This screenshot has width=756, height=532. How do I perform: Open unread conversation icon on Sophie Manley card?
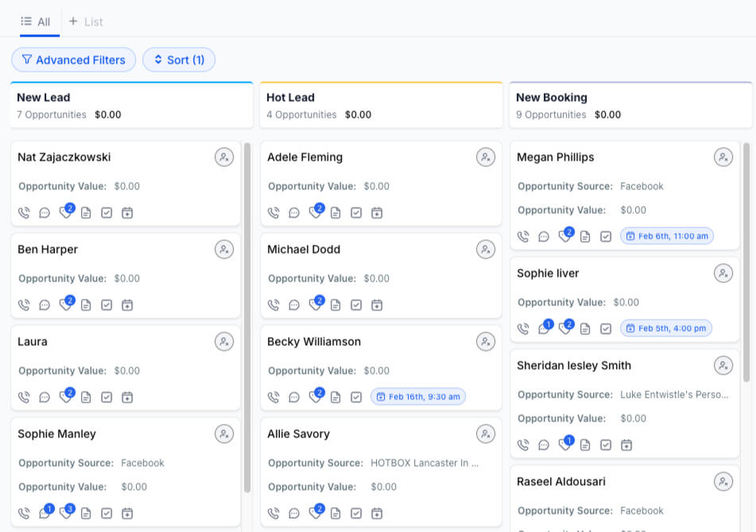point(45,513)
